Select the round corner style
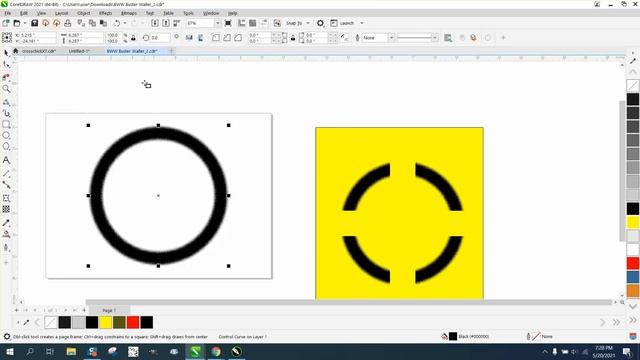This screenshot has height=360, width=640. click(x=216, y=38)
